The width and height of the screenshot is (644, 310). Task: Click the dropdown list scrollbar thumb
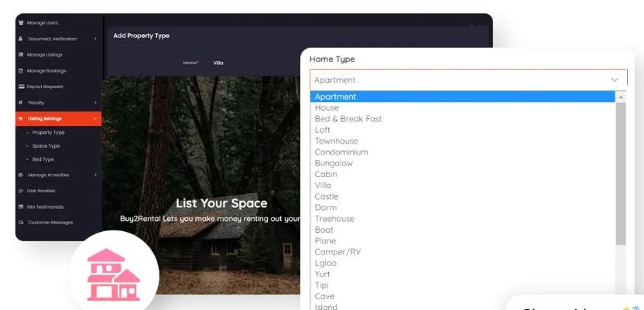point(621,174)
